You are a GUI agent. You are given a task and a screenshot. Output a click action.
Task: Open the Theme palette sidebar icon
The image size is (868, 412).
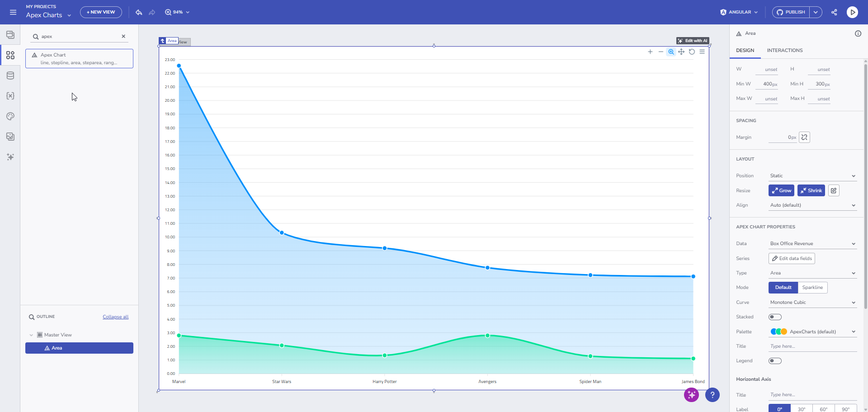10,116
